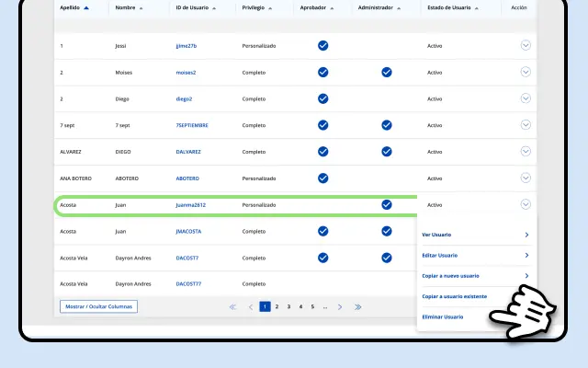The width and height of the screenshot is (588, 368).
Task: Click Copiar a nuevo usuario chevron arrow
Action: (526, 276)
